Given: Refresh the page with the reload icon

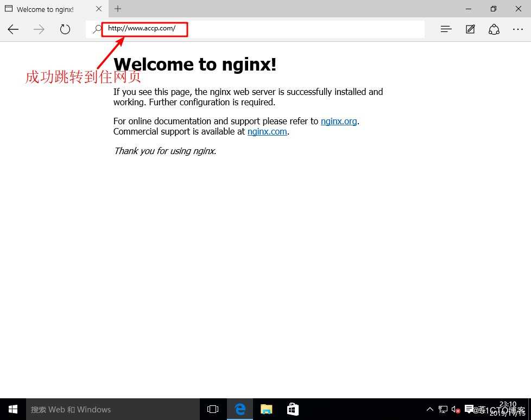Looking at the screenshot, I should point(65,29).
